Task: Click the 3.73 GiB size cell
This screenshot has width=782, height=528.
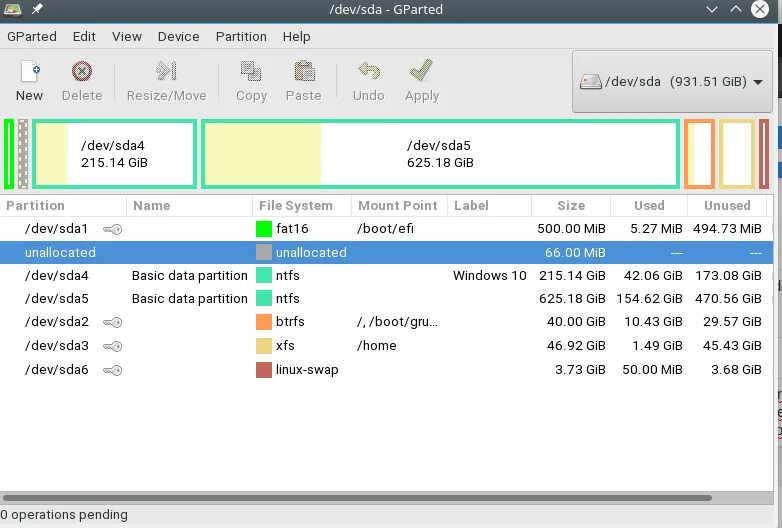Action: [x=580, y=369]
